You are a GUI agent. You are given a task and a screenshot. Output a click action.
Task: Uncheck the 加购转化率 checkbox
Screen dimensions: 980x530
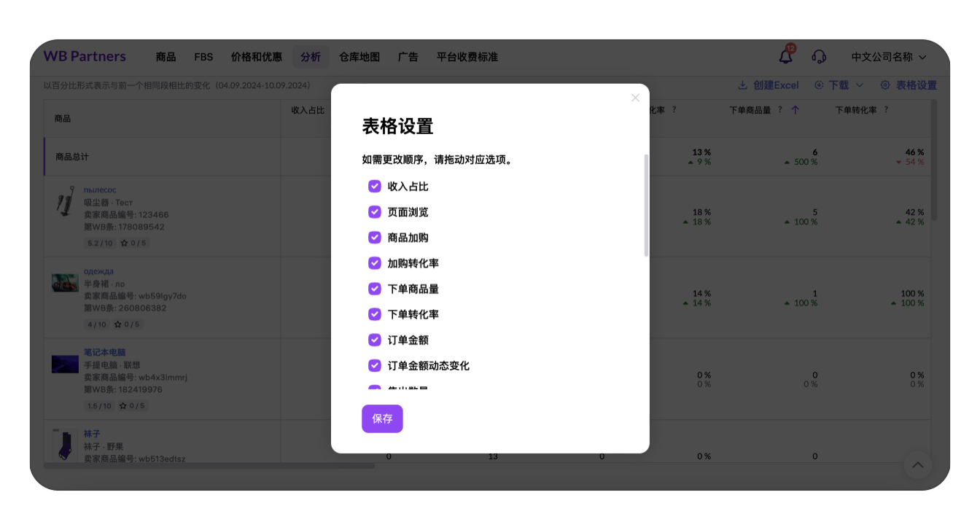point(375,263)
